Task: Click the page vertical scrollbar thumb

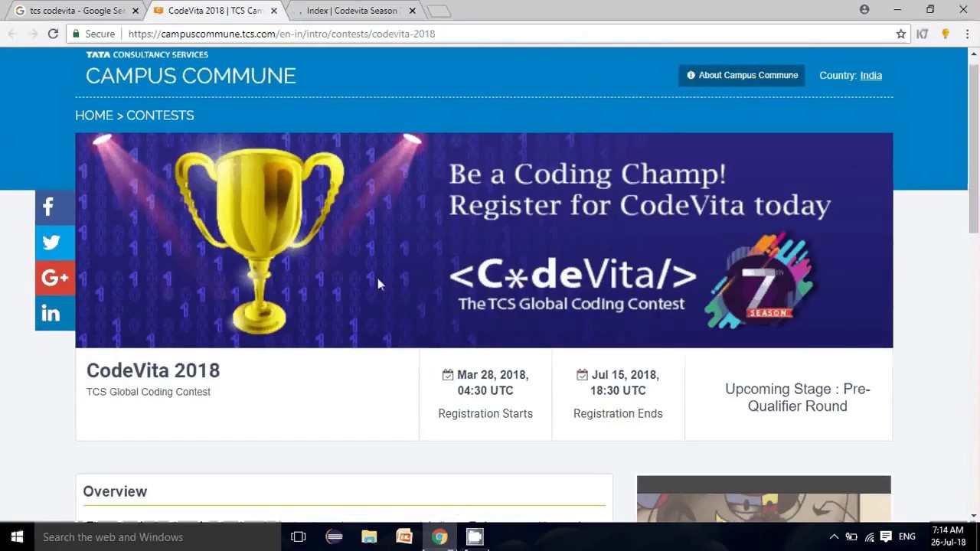Action: point(974,149)
